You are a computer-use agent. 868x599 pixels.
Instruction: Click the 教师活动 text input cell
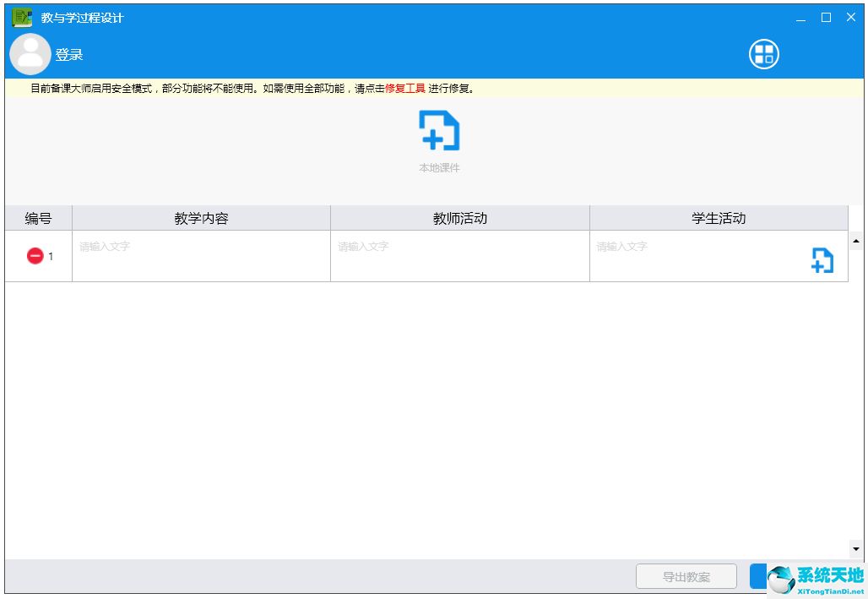click(459, 256)
